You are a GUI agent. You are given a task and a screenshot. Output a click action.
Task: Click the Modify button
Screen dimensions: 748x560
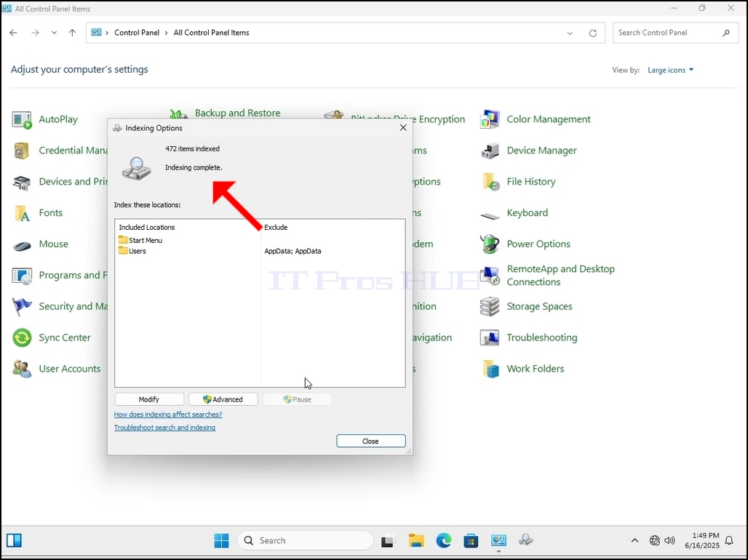click(x=149, y=399)
